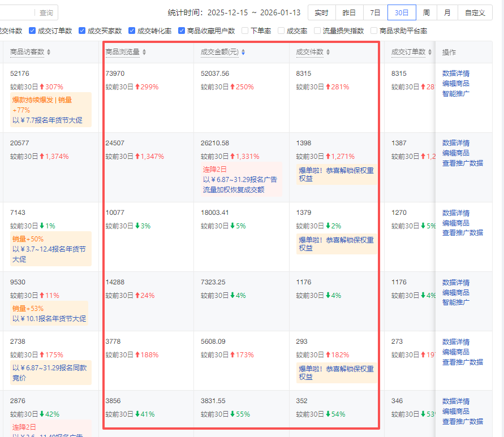Sort by 成交件数 column arrows

[x=328, y=52]
